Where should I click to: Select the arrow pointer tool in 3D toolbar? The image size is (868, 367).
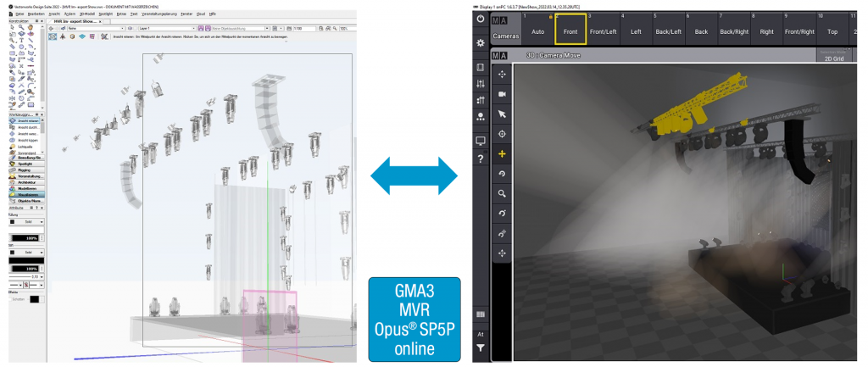tap(502, 114)
